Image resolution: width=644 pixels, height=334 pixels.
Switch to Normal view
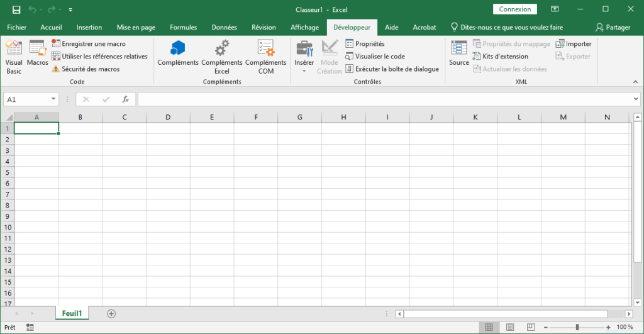coord(489,327)
